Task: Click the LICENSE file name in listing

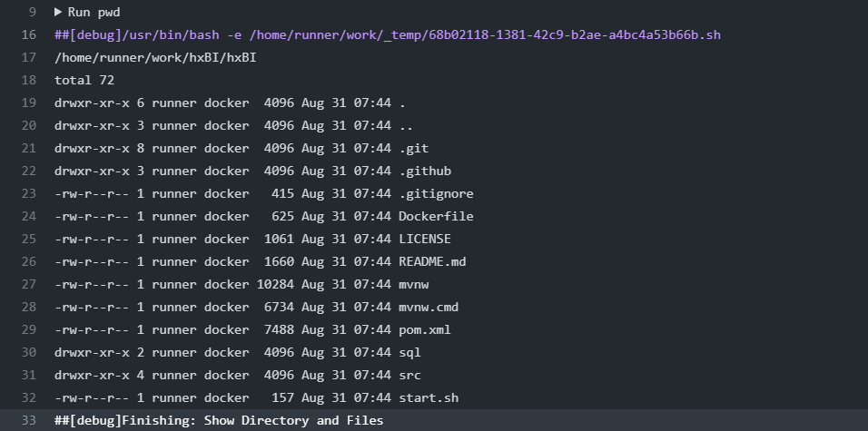Action: coord(425,240)
